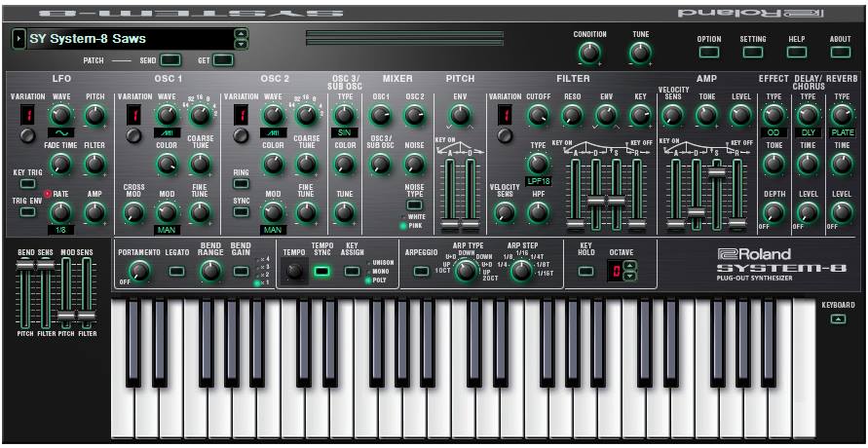Click the OSC 1 CROSS MOD knob
This screenshot has width=868, height=448.
(x=132, y=212)
